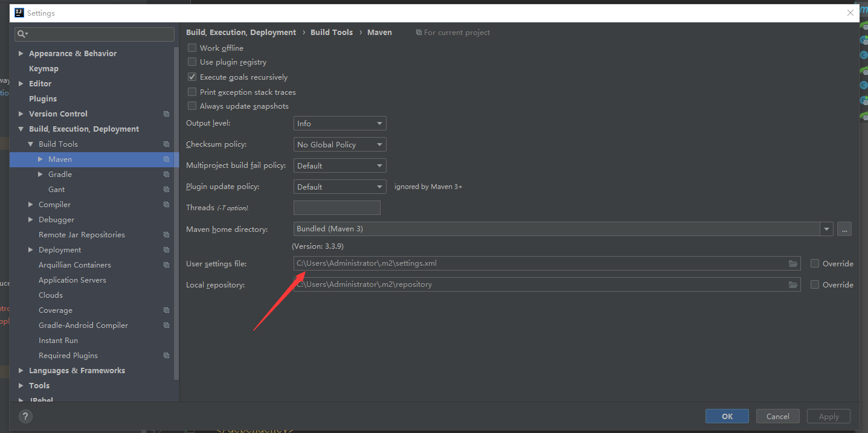Select Instant Run settings page
Viewport: 868px width, 433px height.
coord(58,341)
